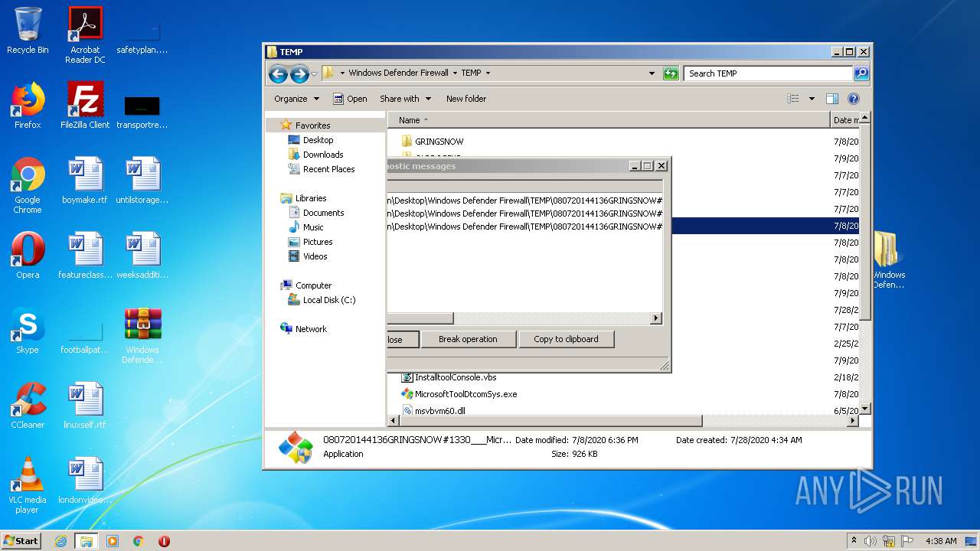Open Explorer help question mark icon

[854, 99]
